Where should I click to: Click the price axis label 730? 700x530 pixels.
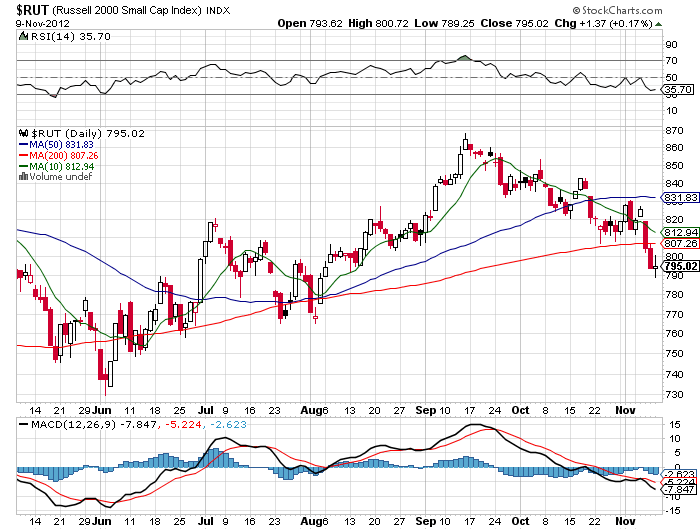point(674,395)
